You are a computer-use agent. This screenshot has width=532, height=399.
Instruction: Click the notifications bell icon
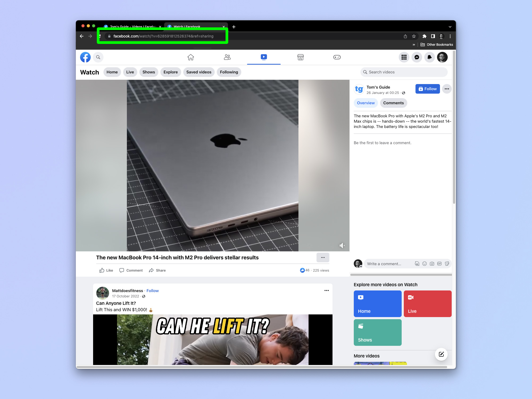click(x=429, y=57)
